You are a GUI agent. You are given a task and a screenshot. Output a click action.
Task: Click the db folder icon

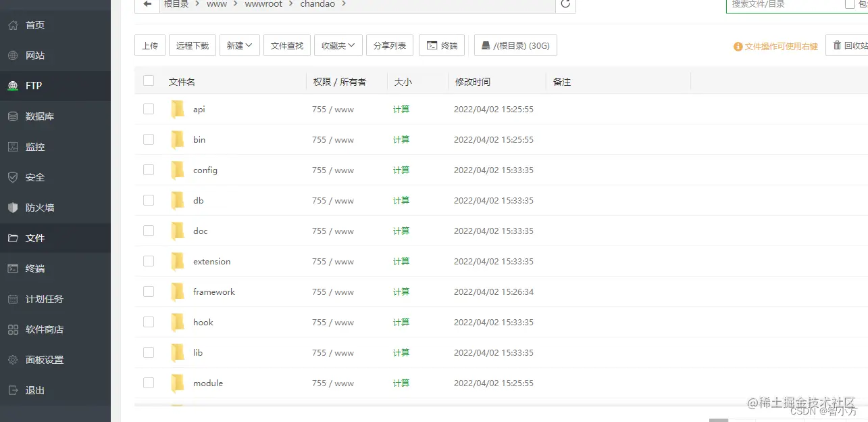(x=178, y=200)
